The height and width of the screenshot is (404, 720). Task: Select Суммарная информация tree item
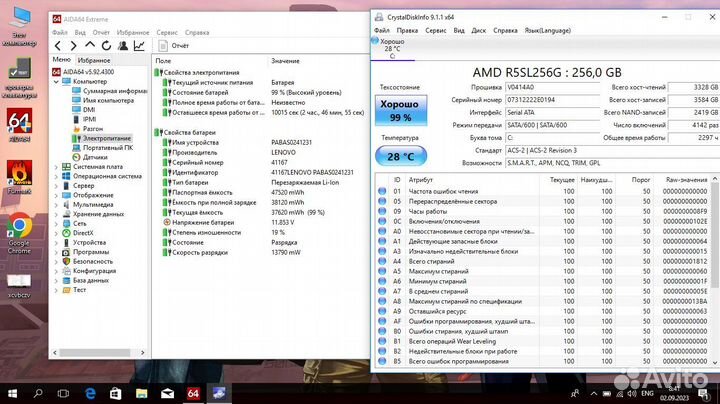point(109,91)
